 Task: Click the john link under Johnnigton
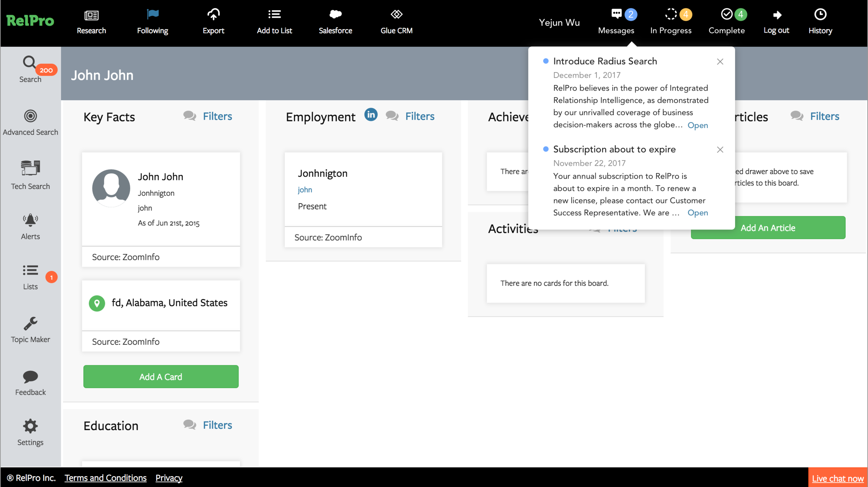(305, 190)
